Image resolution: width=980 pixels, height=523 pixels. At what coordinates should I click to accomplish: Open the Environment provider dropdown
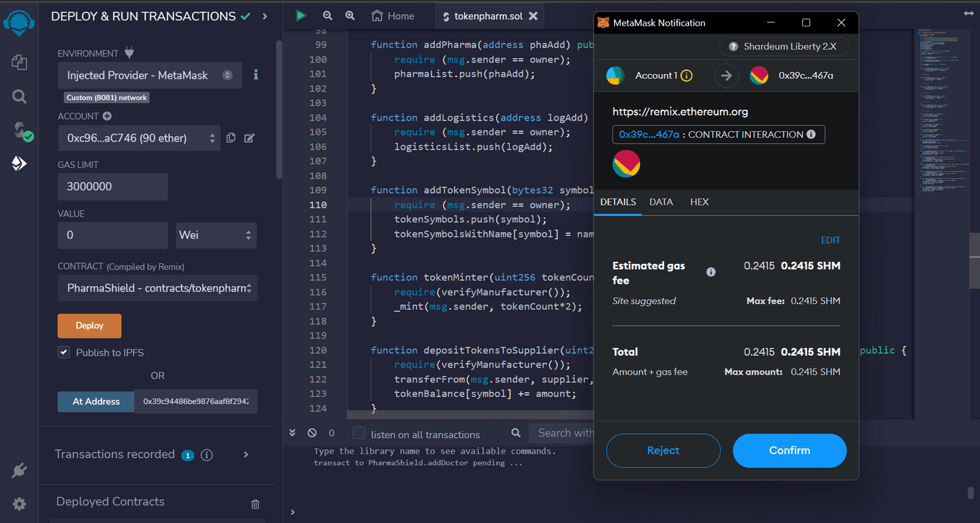tap(150, 75)
